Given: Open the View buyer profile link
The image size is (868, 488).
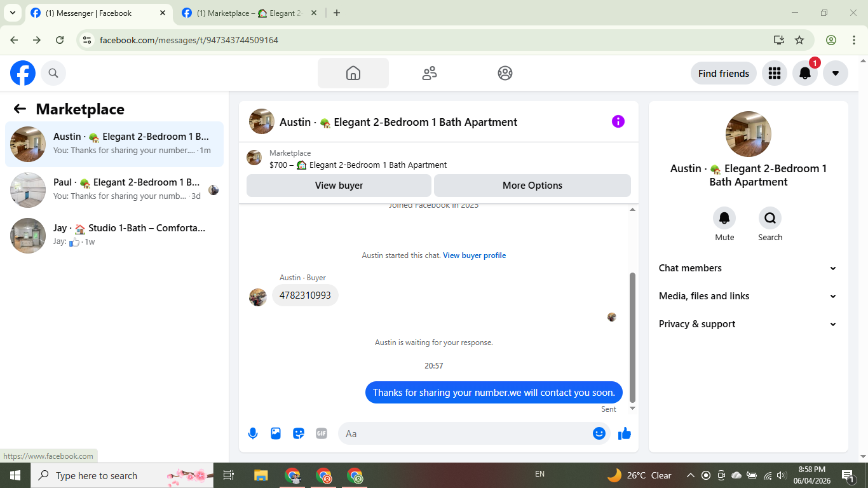Looking at the screenshot, I should [475, 255].
